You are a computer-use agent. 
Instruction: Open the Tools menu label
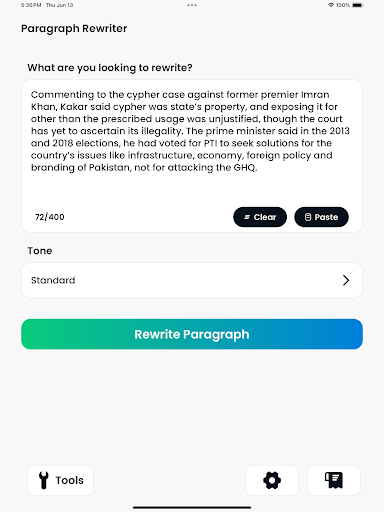click(x=70, y=480)
